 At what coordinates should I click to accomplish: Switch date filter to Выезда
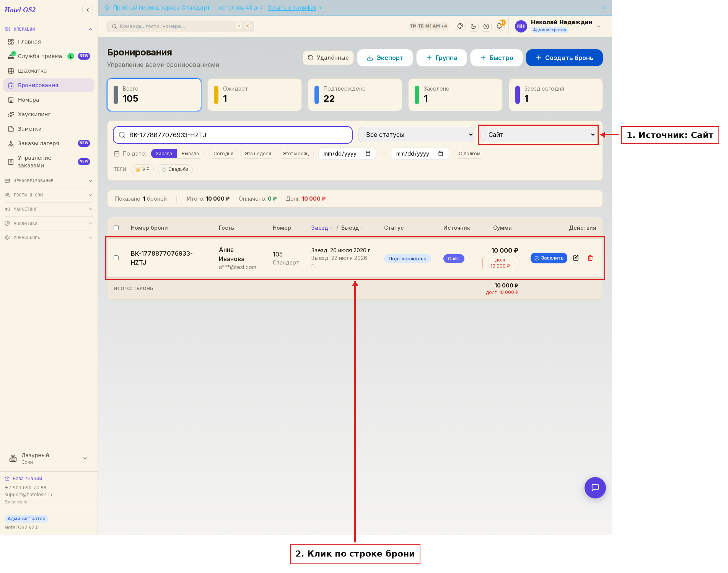pos(190,154)
